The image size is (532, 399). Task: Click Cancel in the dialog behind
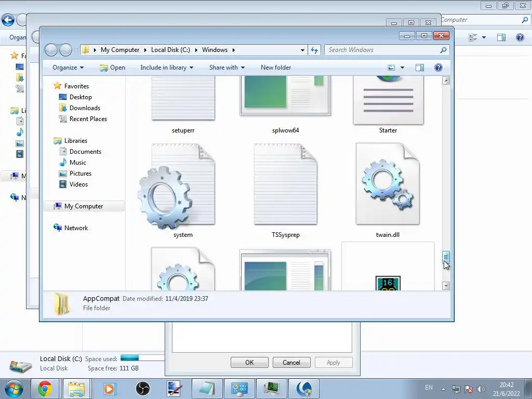[x=291, y=362]
